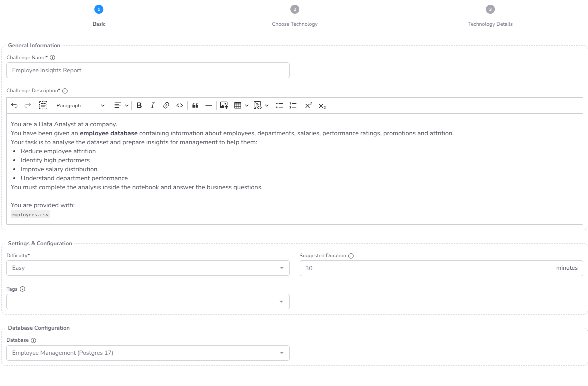
Task: Insert a link using the toolbar link icon
Action: tap(166, 105)
